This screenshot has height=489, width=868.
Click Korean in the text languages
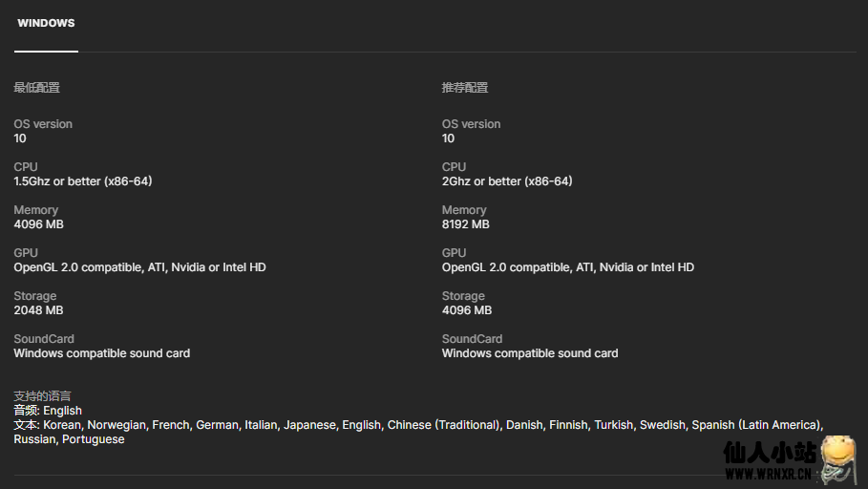click(x=62, y=425)
